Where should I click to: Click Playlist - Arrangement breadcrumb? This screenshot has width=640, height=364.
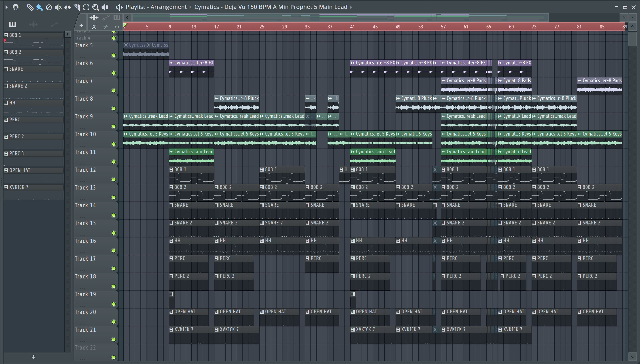click(x=156, y=7)
